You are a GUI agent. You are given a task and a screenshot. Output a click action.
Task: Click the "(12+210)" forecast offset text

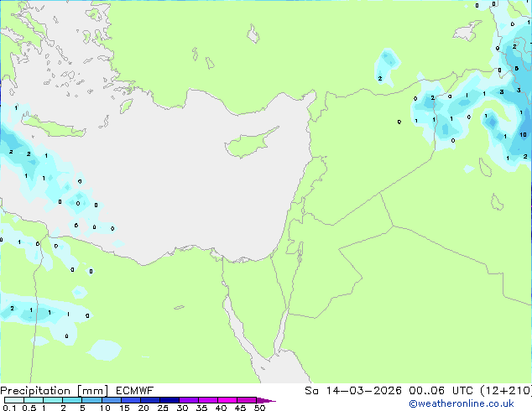pos(506,391)
